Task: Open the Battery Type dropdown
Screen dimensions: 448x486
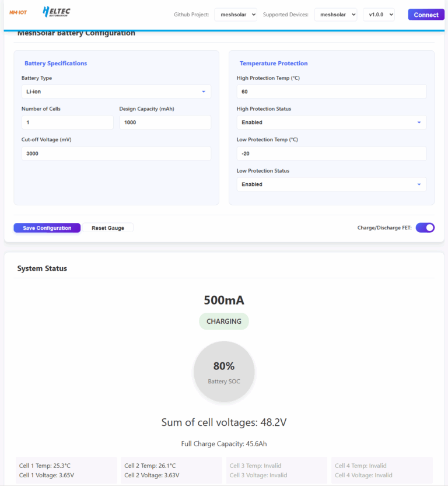Action: 116,92
